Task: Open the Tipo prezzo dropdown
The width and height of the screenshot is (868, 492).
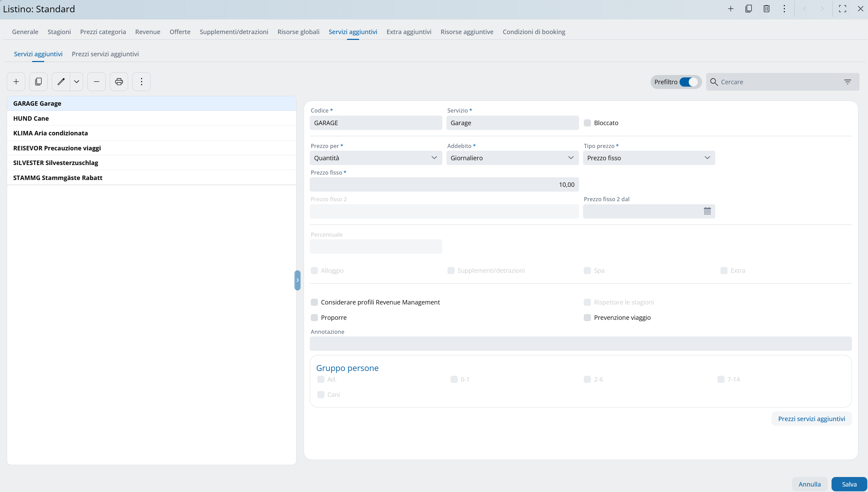Action: (649, 158)
